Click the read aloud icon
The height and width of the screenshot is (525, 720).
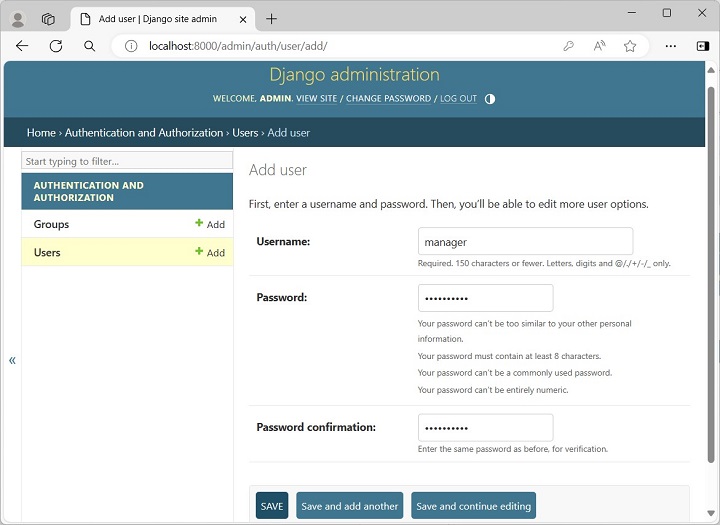click(x=599, y=46)
